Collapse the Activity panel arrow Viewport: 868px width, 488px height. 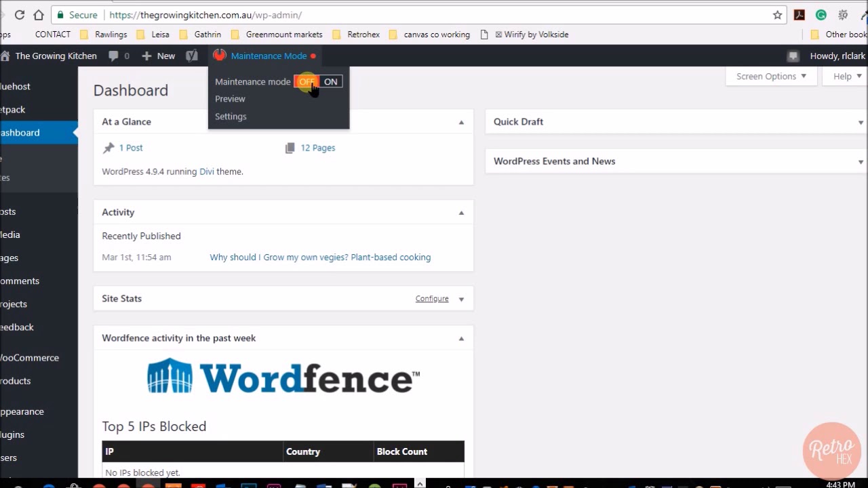(461, 213)
